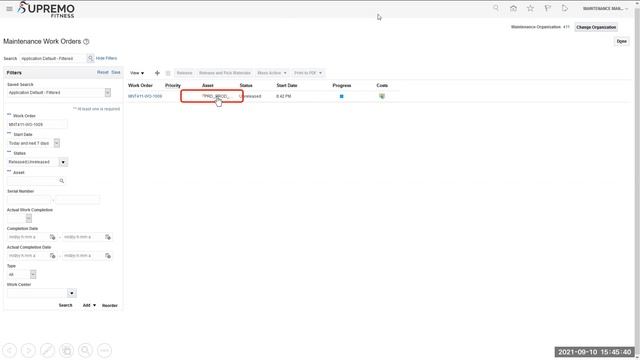Click the Work Order filter input
Image resolution: width=640 pixels, height=360 pixels.
(x=37, y=124)
